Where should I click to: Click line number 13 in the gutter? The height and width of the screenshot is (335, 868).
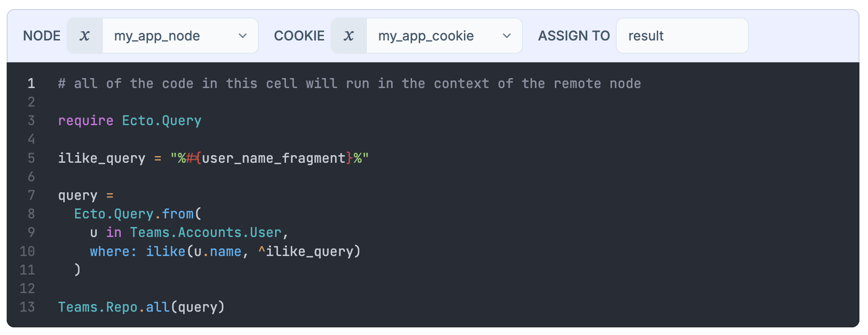click(x=28, y=307)
